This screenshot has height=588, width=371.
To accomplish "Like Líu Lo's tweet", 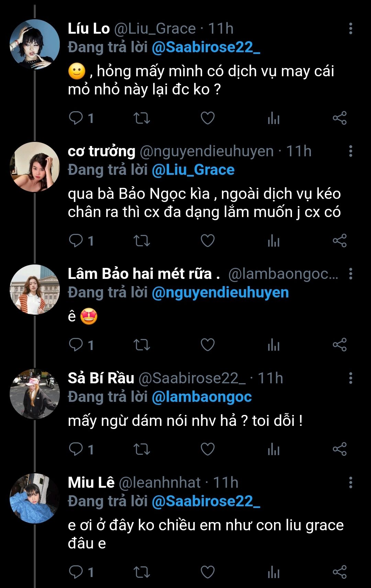I will pyautogui.click(x=207, y=118).
